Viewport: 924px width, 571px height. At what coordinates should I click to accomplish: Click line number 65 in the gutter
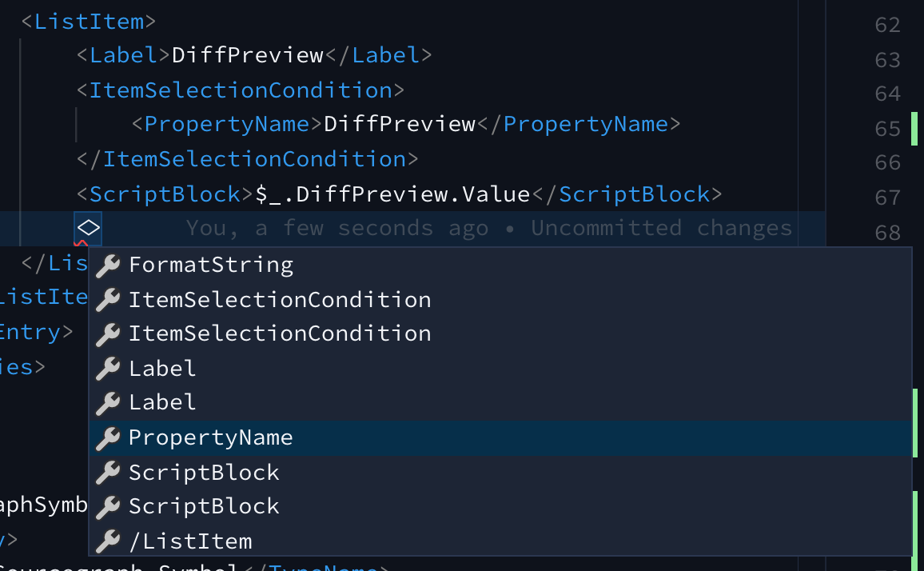[886, 127]
